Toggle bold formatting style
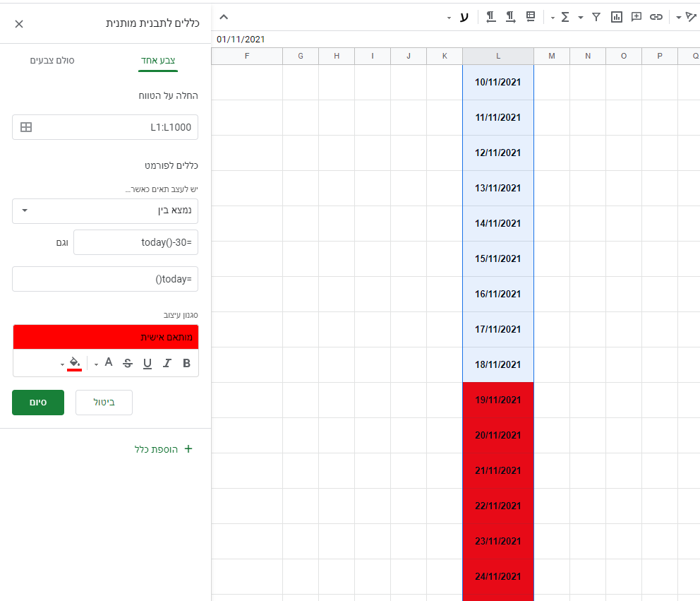The height and width of the screenshot is (601, 700). 186,363
